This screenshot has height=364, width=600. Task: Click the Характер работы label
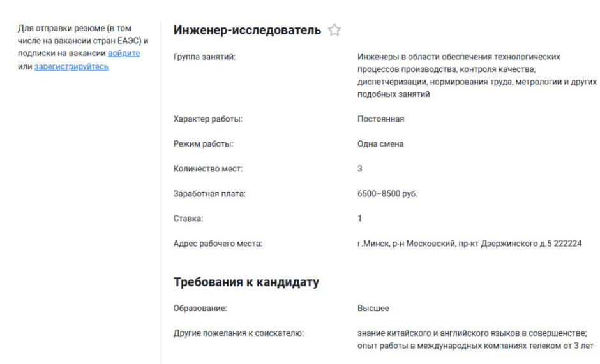click(208, 119)
